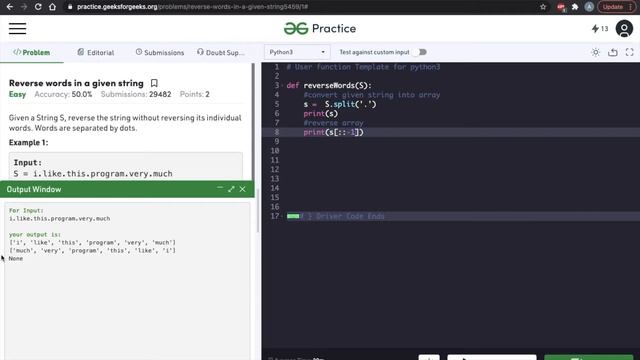640x360 pixels.
Task: Open the browser profile avatar
Action: point(589,7)
